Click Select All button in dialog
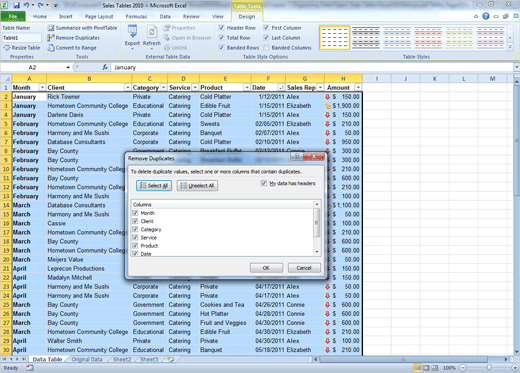 pyautogui.click(x=154, y=186)
